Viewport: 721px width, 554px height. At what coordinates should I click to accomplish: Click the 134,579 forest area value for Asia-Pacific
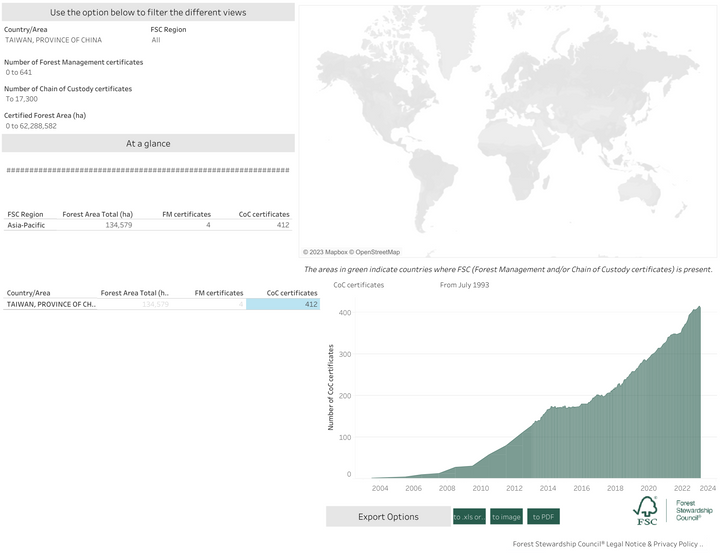click(119, 225)
